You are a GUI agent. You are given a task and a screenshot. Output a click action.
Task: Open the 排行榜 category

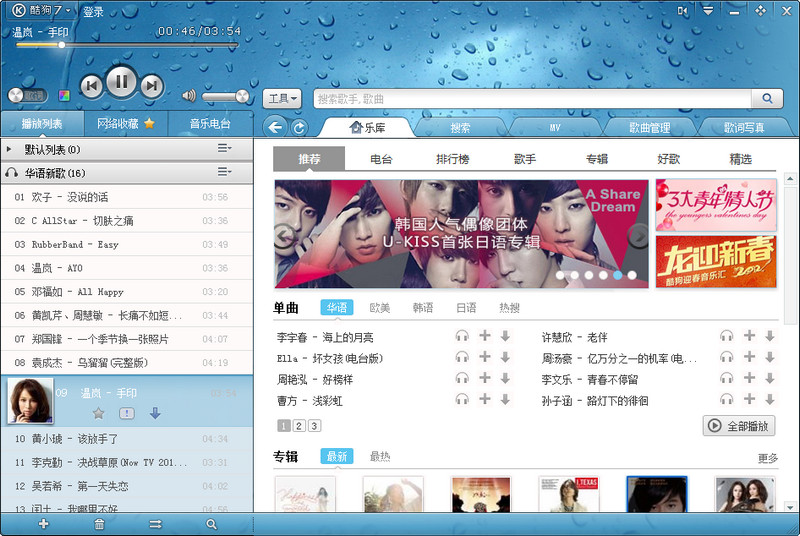[x=453, y=159]
